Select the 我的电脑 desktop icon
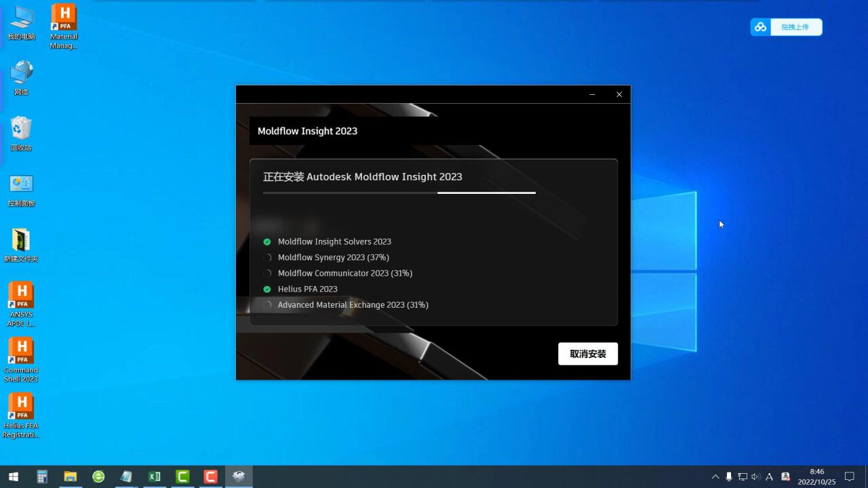Image resolution: width=868 pixels, height=488 pixels. [21, 23]
